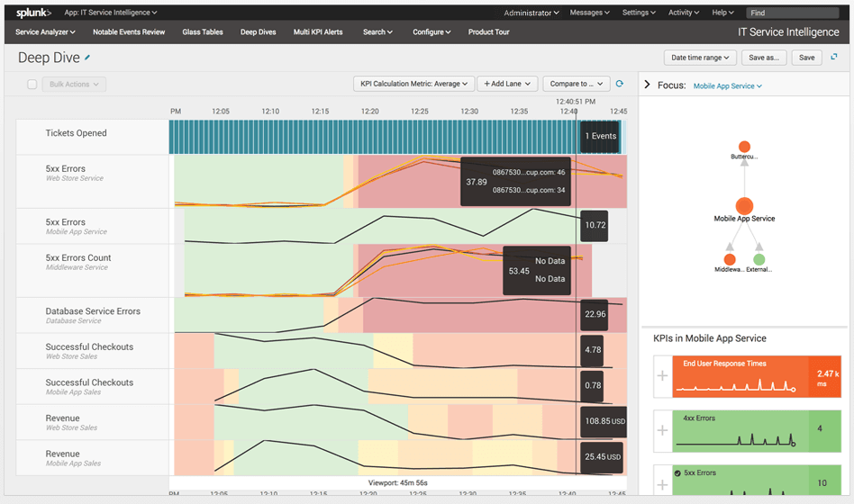Click the pencil edit icon beside Deep Dive

(87, 57)
